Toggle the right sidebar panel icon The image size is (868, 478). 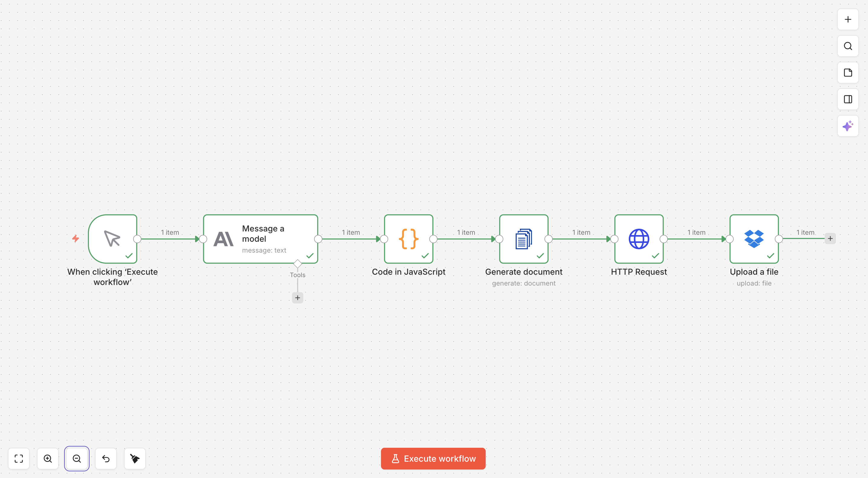pyautogui.click(x=848, y=99)
